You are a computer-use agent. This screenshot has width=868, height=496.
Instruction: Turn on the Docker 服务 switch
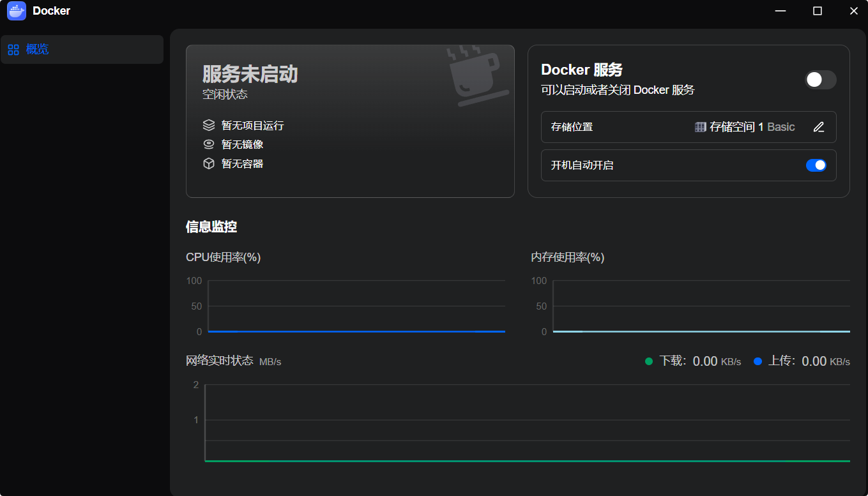click(820, 80)
